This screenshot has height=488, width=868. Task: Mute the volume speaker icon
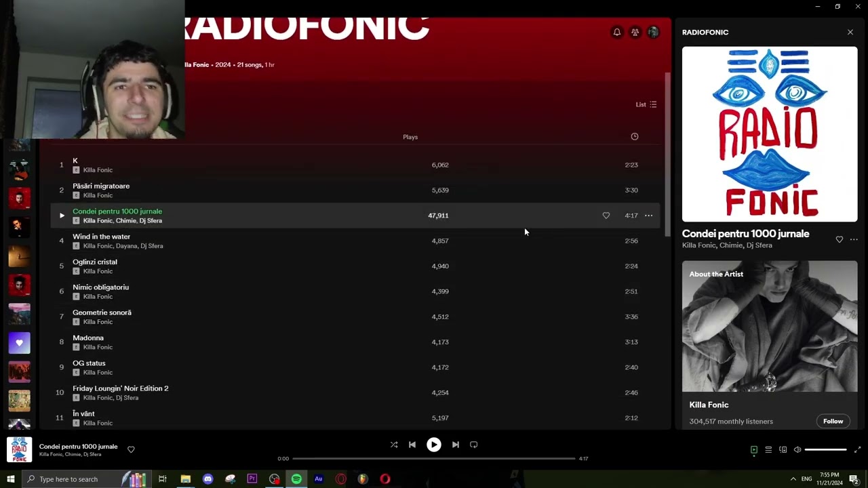(x=797, y=449)
